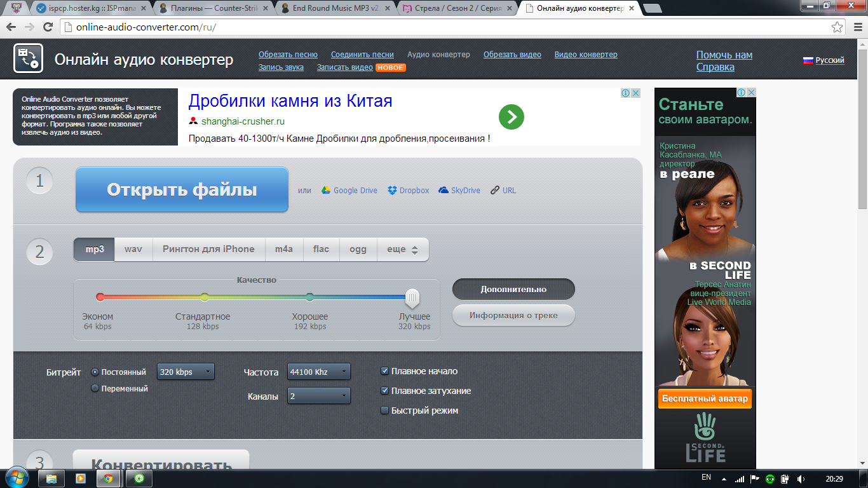This screenshot has width=868, height=488.
Task: Open the Соединить песни link
Action: tap(362, 55)
